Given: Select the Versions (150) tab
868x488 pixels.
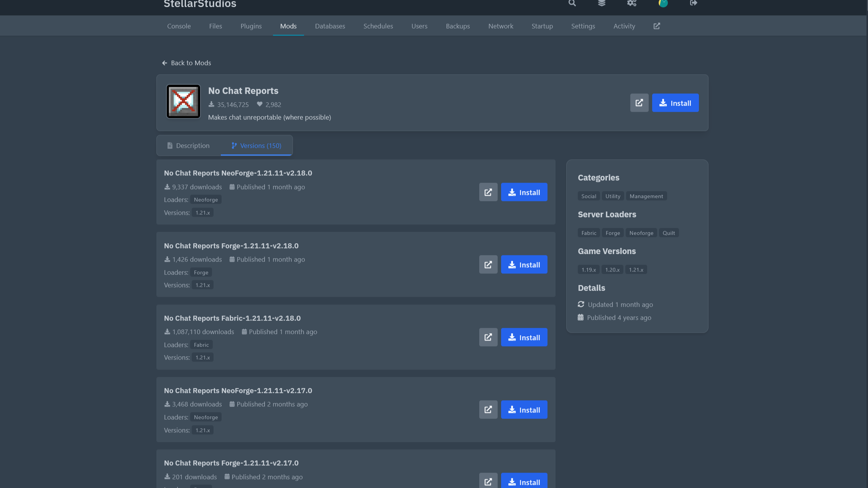Looking at the screenshot, I should pos(256,146).
